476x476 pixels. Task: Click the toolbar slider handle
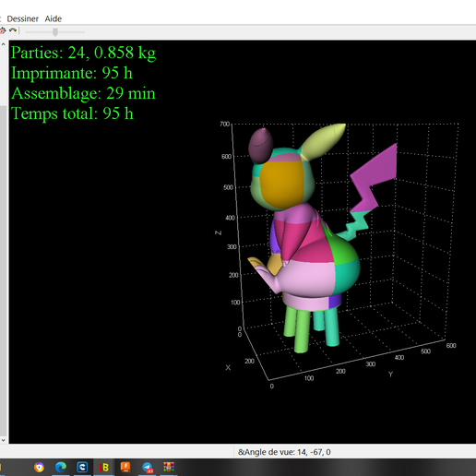click(55, 31)
